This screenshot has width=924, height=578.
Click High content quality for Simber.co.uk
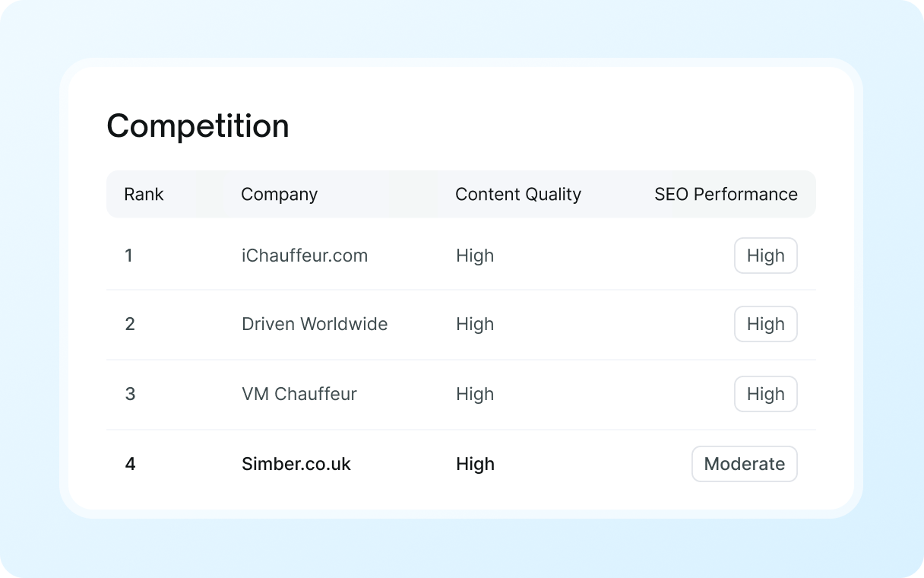(475, 464)
